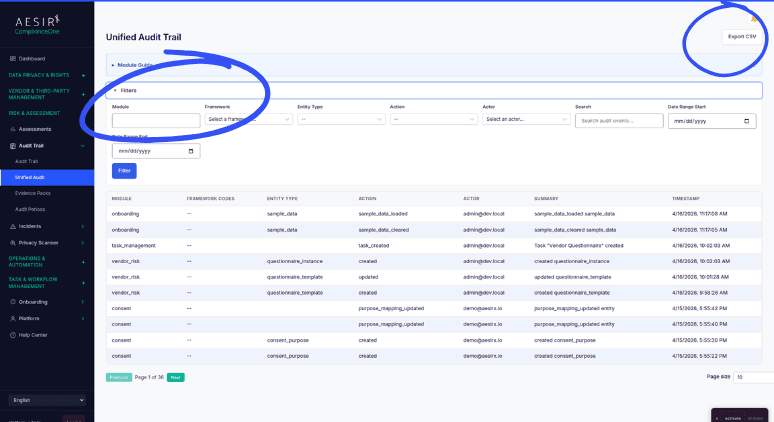
Task: Click the Previous page button
Action: coord(119,378)
